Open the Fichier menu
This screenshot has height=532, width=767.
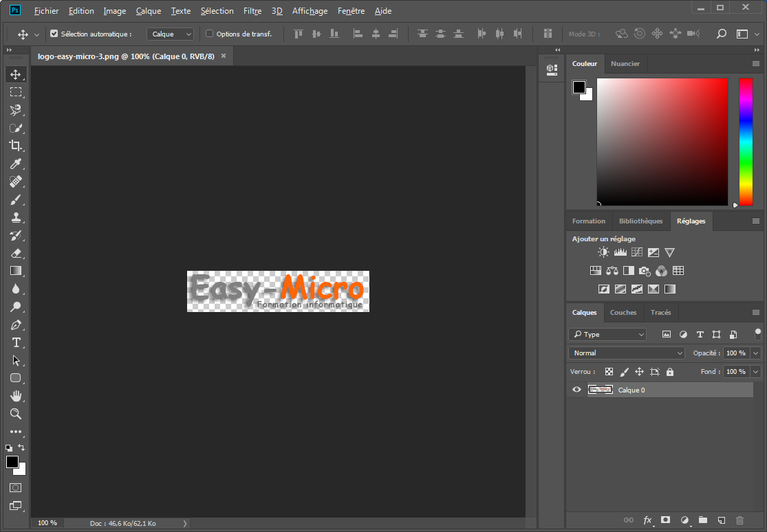47,11
